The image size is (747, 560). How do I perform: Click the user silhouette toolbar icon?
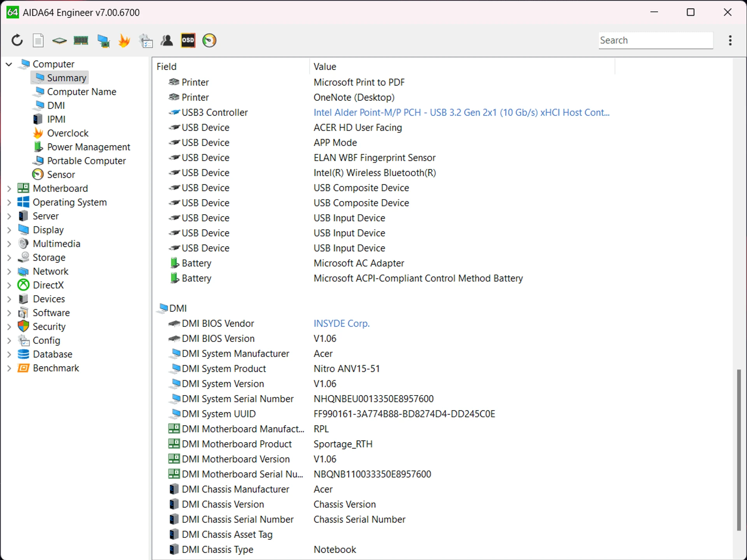[x=167, y=40]
